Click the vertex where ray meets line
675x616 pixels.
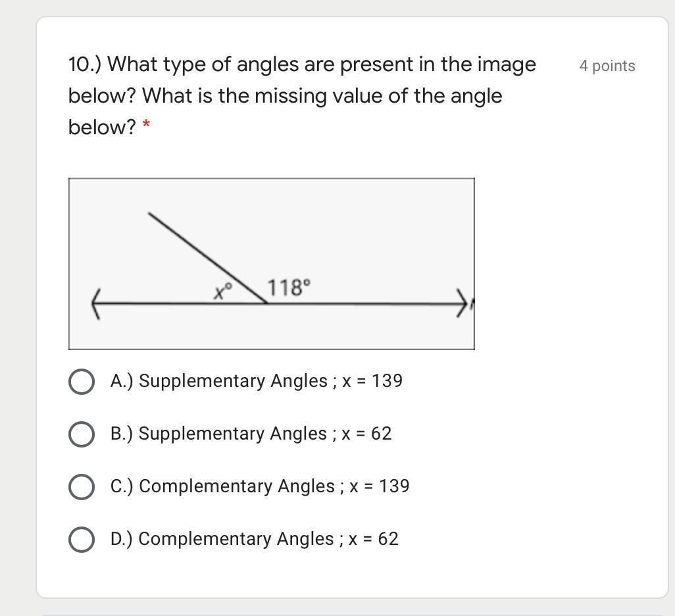tap(266, 303)
